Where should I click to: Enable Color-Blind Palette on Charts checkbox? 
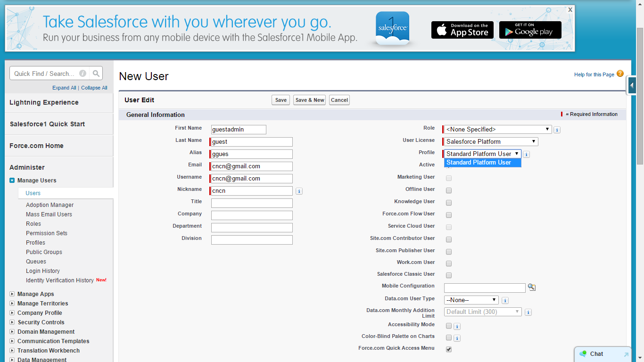coord(449,337)
